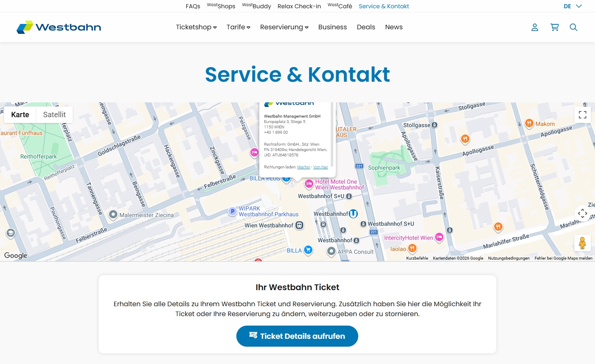Viewport: 595px width, 364px height.
Task: Open the WestCafé link
Action: [340, 6]
